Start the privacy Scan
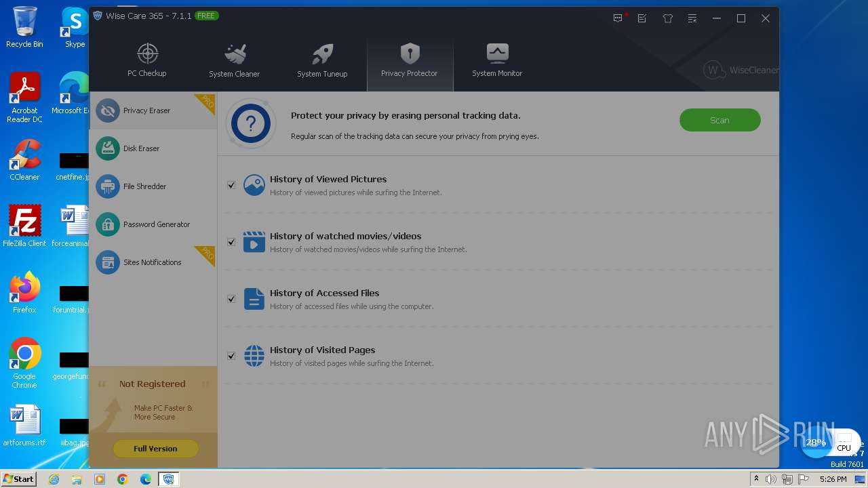 [x=719, y=120]
